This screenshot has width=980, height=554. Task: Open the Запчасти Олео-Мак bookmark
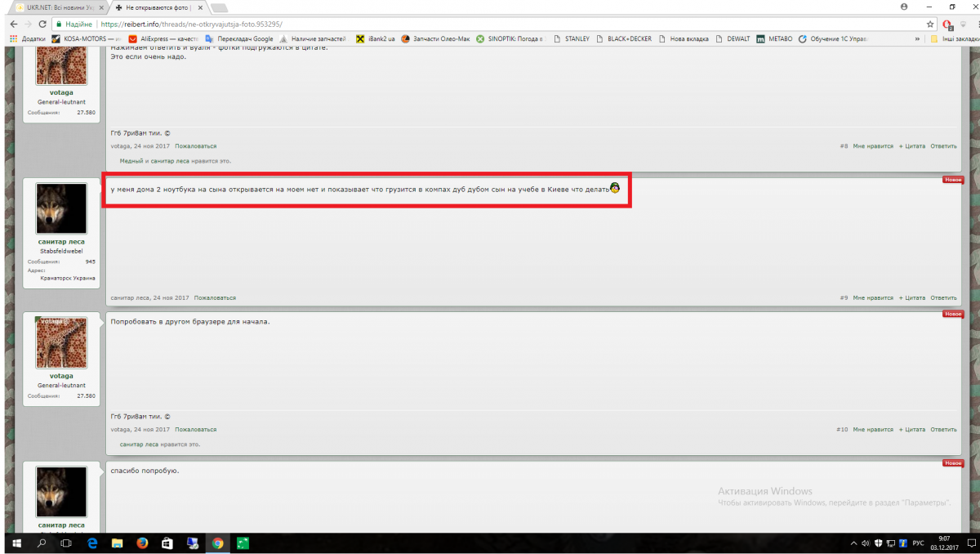tap(435, 38)
